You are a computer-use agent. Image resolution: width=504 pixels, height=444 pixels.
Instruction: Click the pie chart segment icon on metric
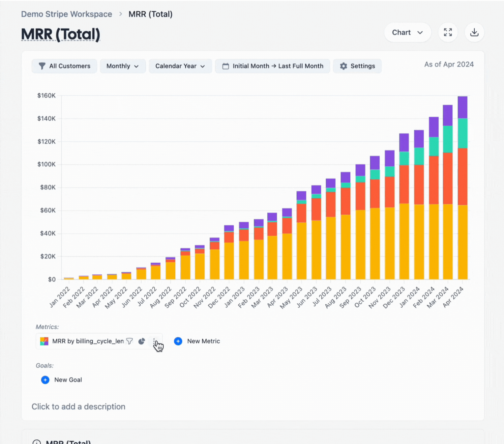pos(142,341)
